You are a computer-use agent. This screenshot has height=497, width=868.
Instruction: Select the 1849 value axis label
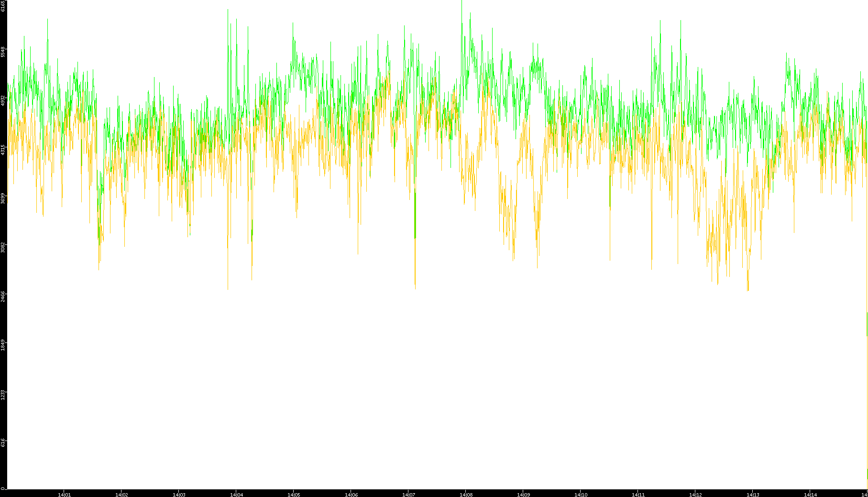pyautogui.click(x=3, y=345)
